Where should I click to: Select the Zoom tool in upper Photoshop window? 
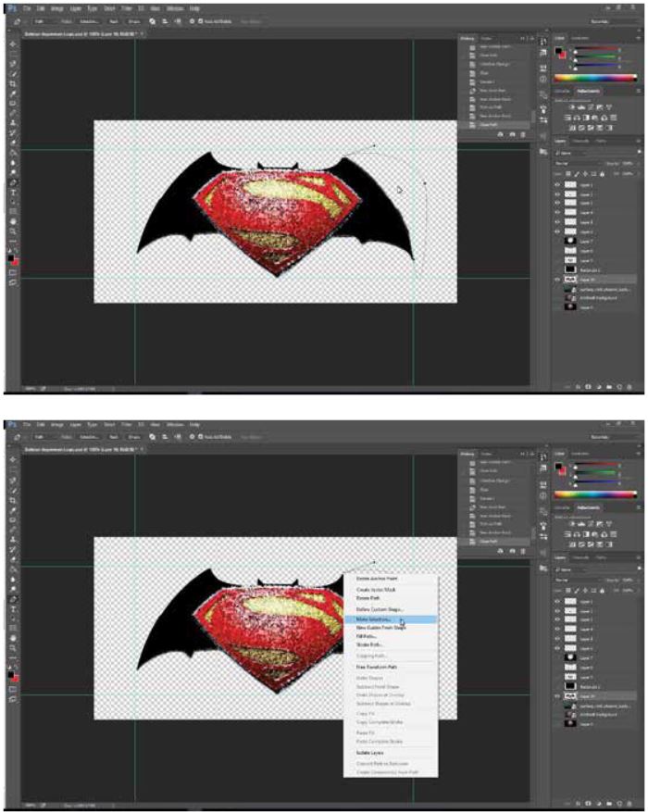13,231
